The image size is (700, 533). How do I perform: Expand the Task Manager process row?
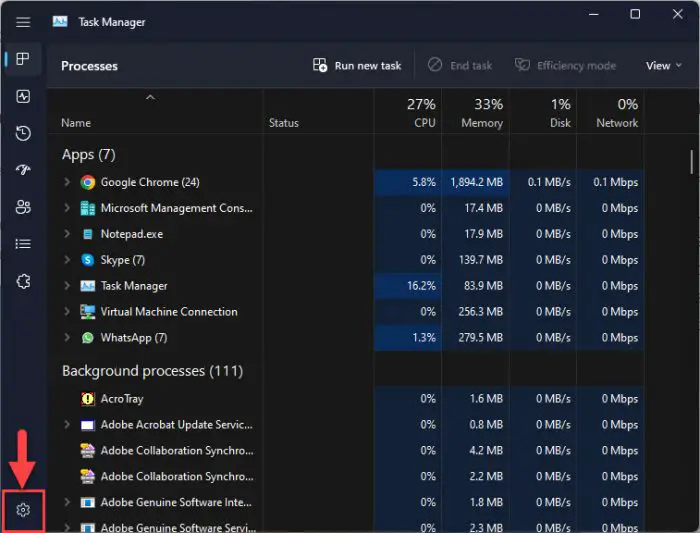[67, 285]
